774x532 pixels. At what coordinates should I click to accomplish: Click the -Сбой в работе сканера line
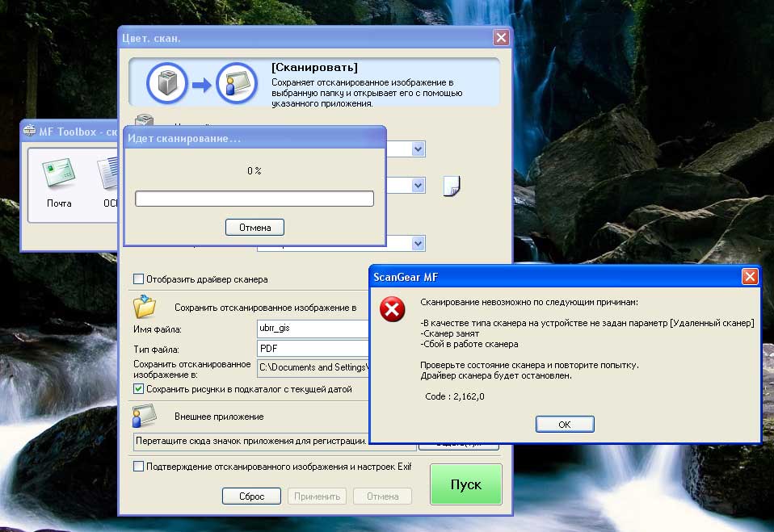(x=469, y=344)
